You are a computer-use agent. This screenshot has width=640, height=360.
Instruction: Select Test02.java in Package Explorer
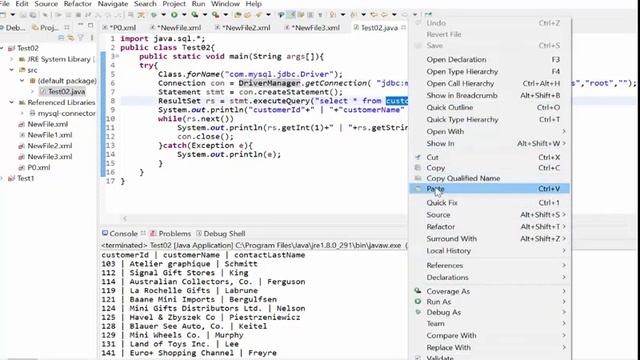pyautogui.click(x=62, y=91)
